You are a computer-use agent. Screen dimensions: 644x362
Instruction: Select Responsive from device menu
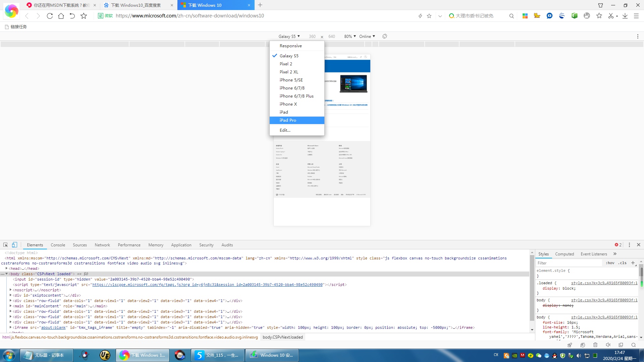tap(297, 46)
